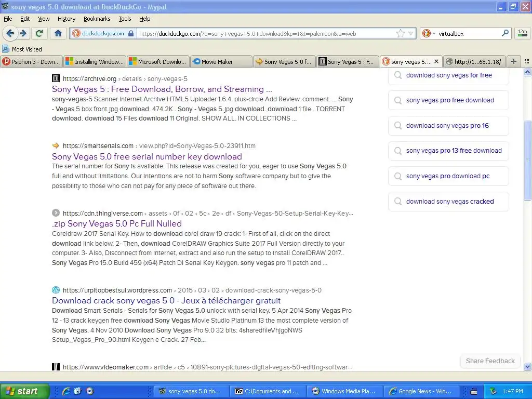Switch to the Psiphon 3 tab
This screenshot has width=532, height=399.
point(31,61)
